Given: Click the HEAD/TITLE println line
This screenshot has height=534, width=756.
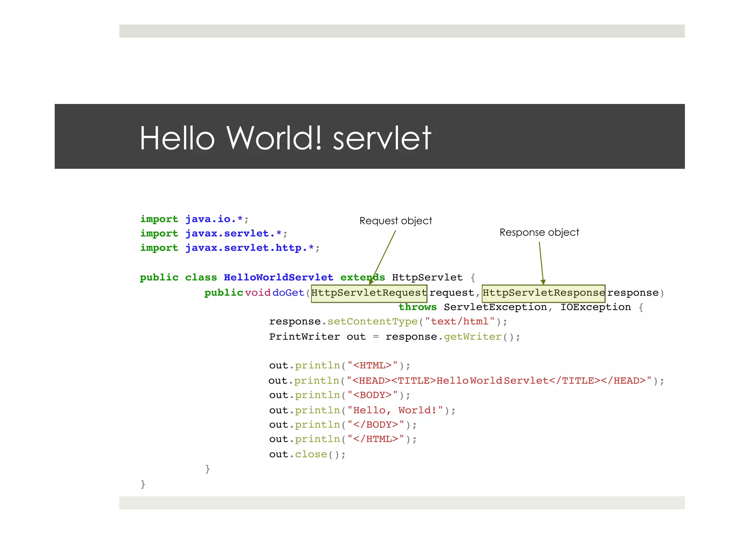Looking at the screenshot, I should pos(466,380).
